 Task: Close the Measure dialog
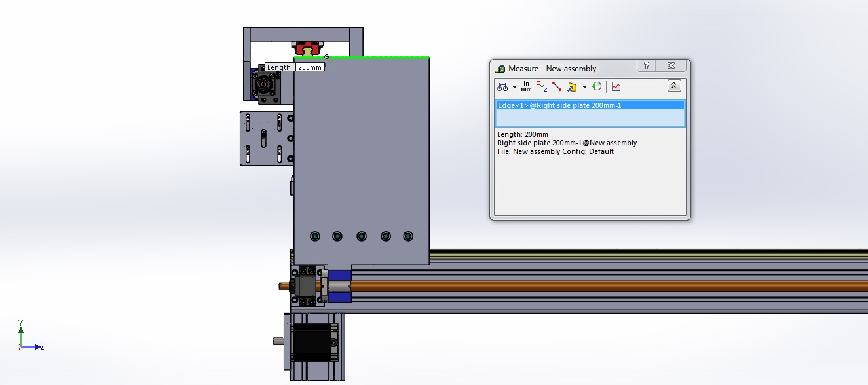671,65
